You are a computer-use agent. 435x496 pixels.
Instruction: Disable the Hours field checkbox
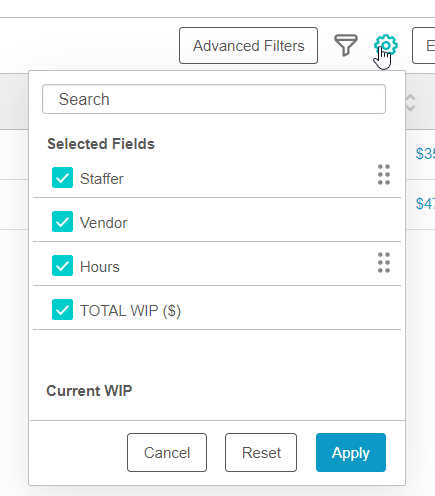[x=62, y=266]
